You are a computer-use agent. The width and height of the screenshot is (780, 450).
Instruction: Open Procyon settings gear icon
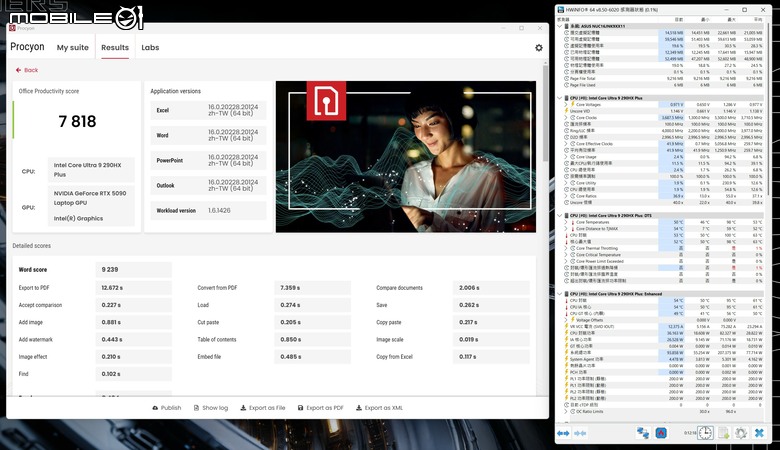[539, 48]
